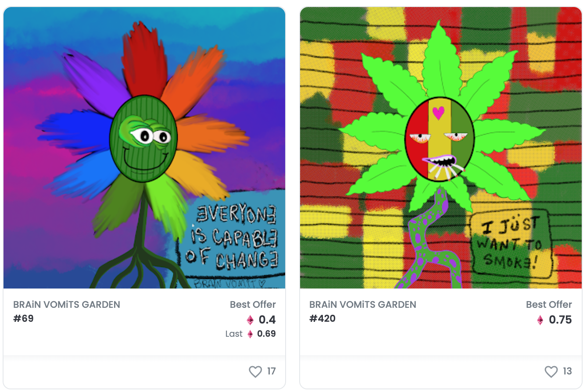
Task: Click the 13 favorites count
Action: point(567,372)
